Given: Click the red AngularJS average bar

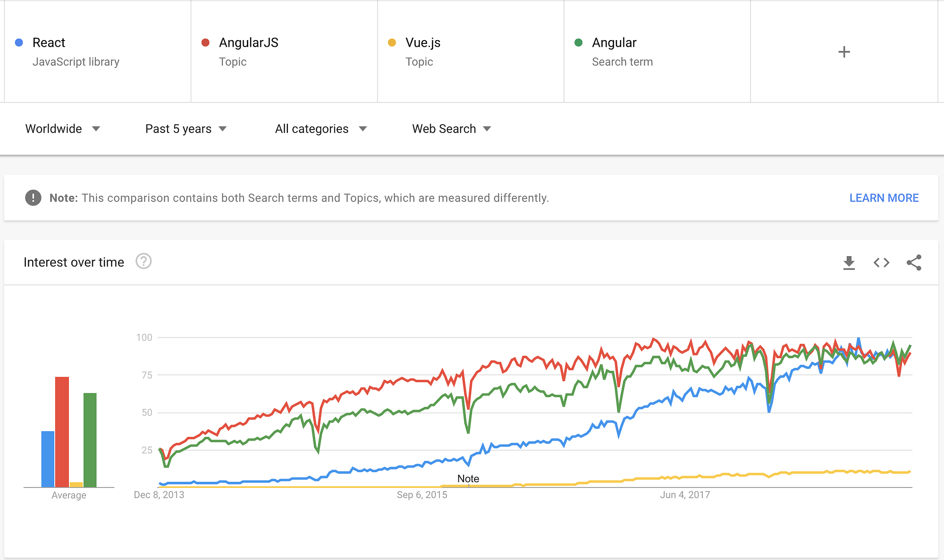Looking at the screenshot, I should click(x=62, y=432).
